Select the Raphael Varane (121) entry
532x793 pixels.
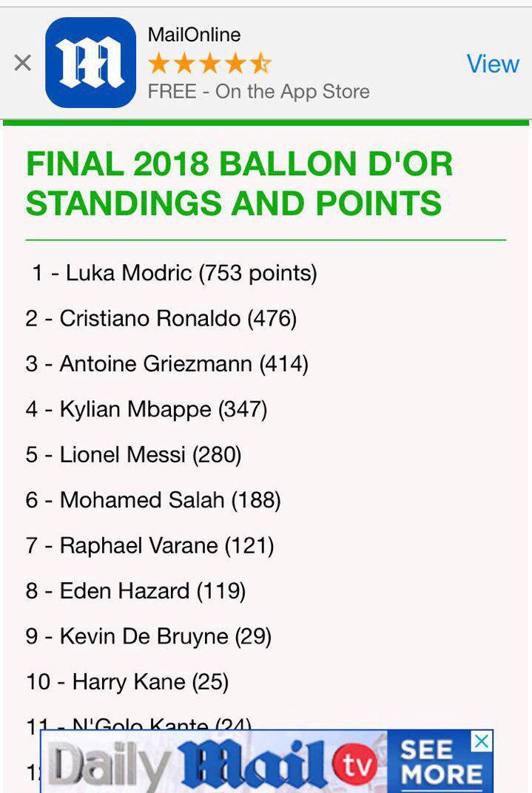(149, 546)
